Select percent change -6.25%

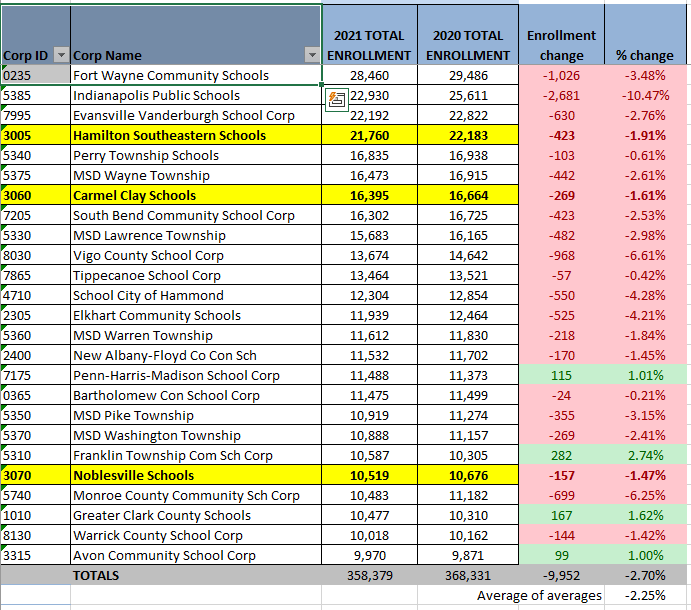coord(645,495)
